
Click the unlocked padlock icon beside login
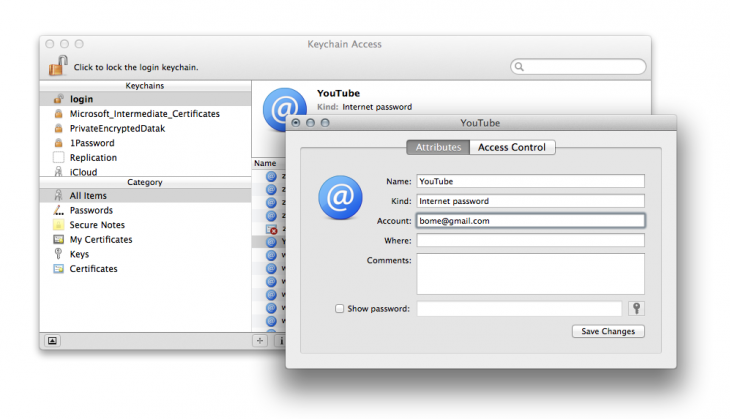tap(58, 99)
